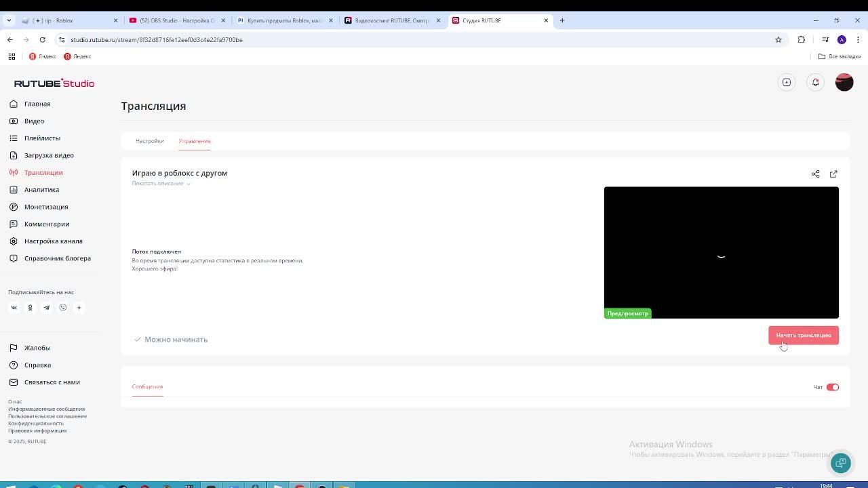
Task: Open the tab search dropdown arrow
Action: tap(9, 20)
